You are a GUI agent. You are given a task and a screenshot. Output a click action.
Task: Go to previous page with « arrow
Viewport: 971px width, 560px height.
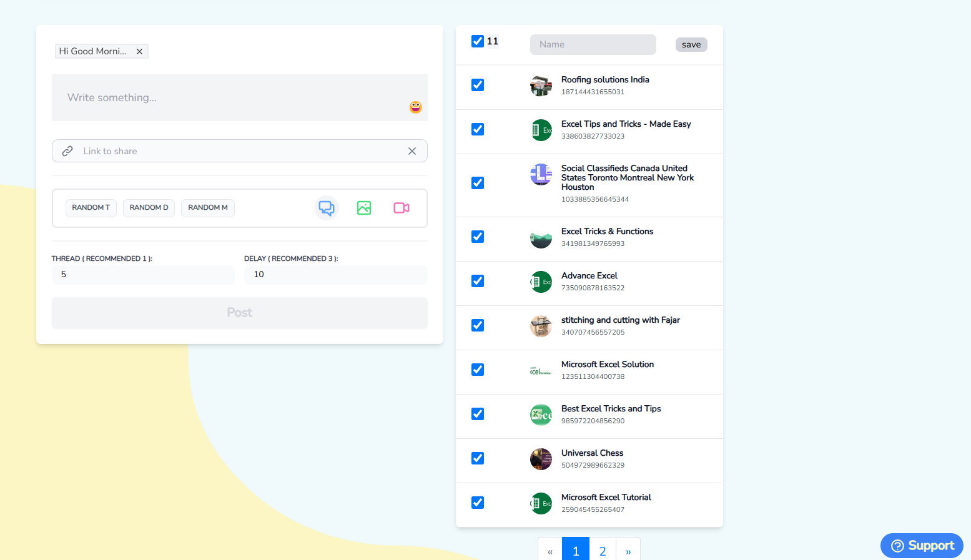(x=550, y=551)
